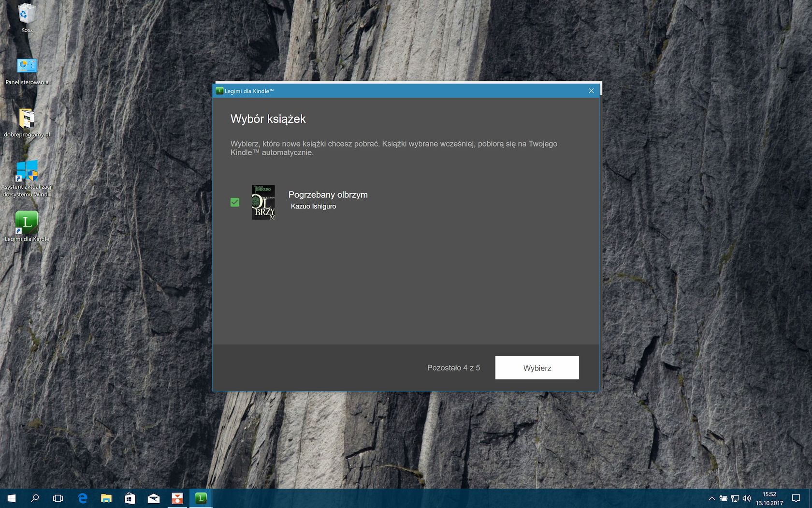The image size is (812, 508).
Task: Open the Mail app from the taskbar
Action: click(x=154, y=498)
